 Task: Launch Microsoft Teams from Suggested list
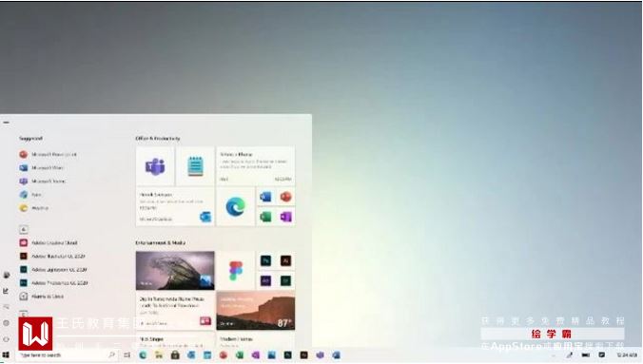43,181
